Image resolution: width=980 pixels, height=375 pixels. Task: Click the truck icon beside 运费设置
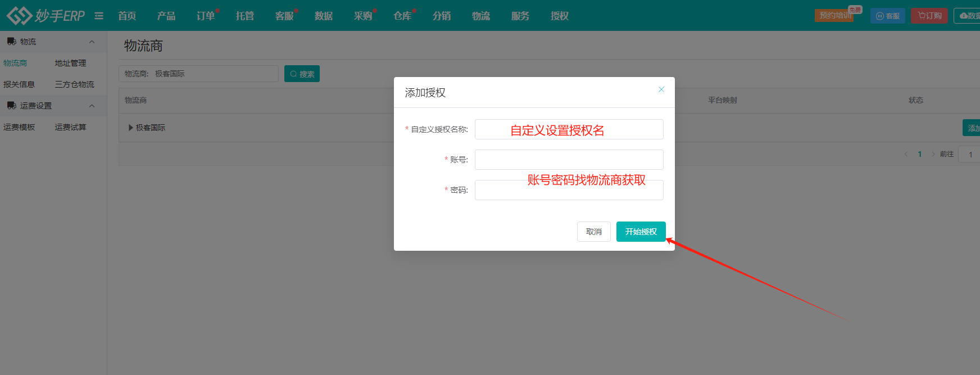pyautogui.click(x=11, y=106)
